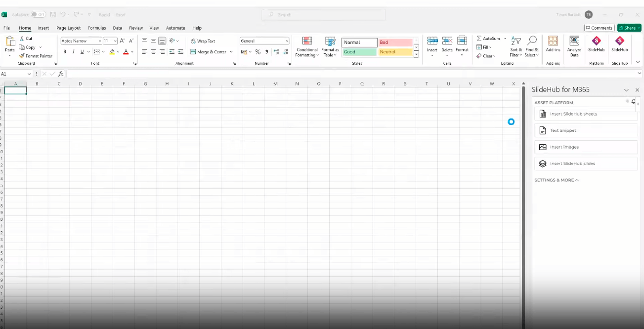
Task: Toggle underline formatting
Action: (x=82, y=52)
